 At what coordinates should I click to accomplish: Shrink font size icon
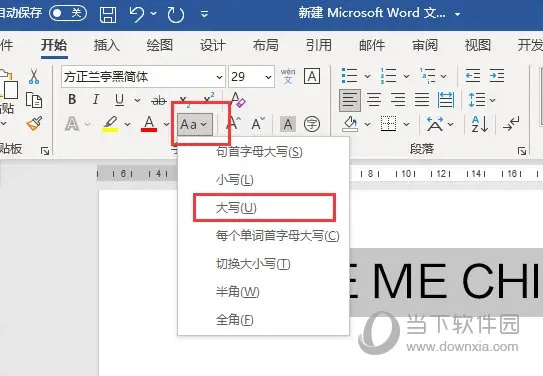(x=258, y=124)
